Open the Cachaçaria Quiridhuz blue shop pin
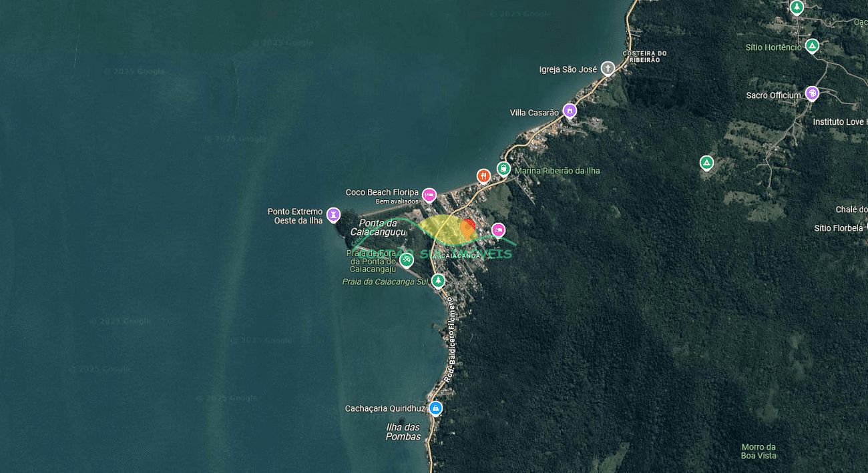 (x=435, y=408)
